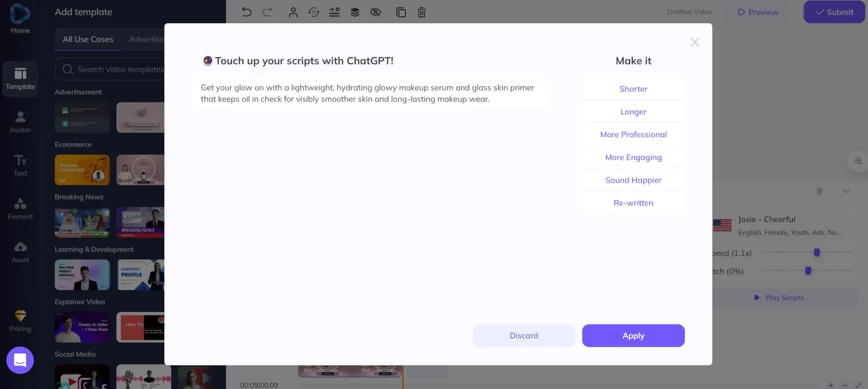Click the insert line toolbar icon
Viewport: 868px width, 389px height.
334,12
